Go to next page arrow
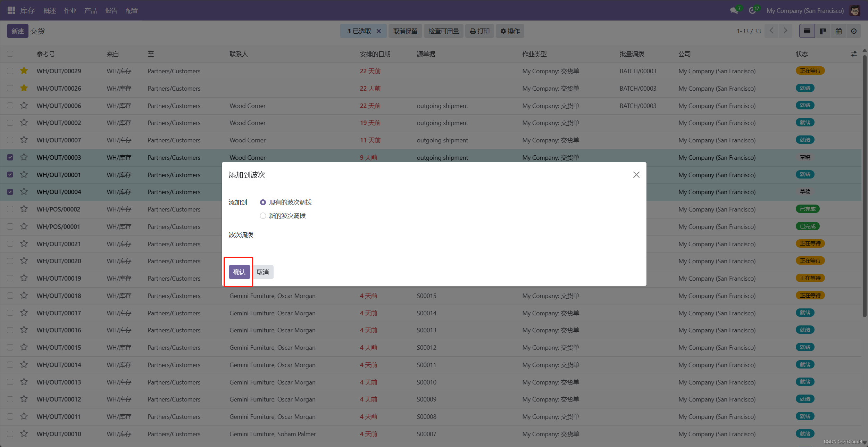The image size is (868, 447). click(785, 31)
